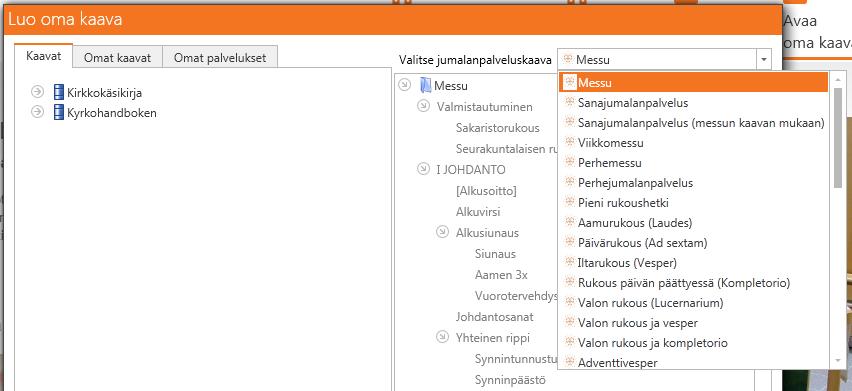Image resolution: width=852 pixels, height=391 pixels.
Task: Select Alkuvirsi in the tree
Action: pos(478,211)
